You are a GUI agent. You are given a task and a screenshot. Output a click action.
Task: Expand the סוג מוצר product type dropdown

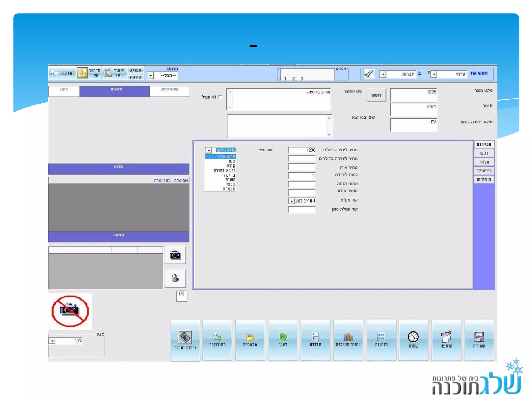(209, 150)
